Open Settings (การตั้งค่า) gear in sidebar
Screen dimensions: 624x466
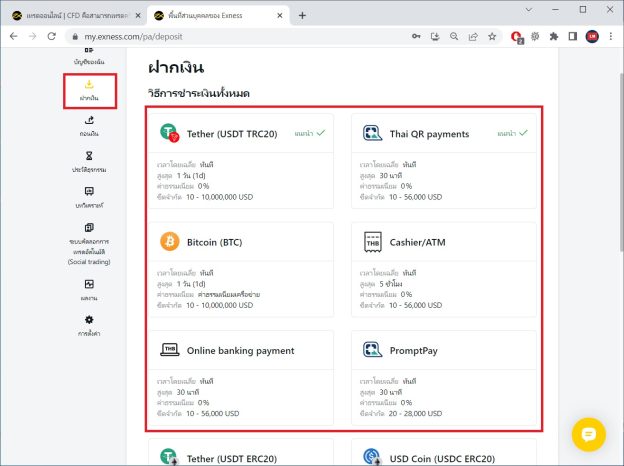[89, 325]
